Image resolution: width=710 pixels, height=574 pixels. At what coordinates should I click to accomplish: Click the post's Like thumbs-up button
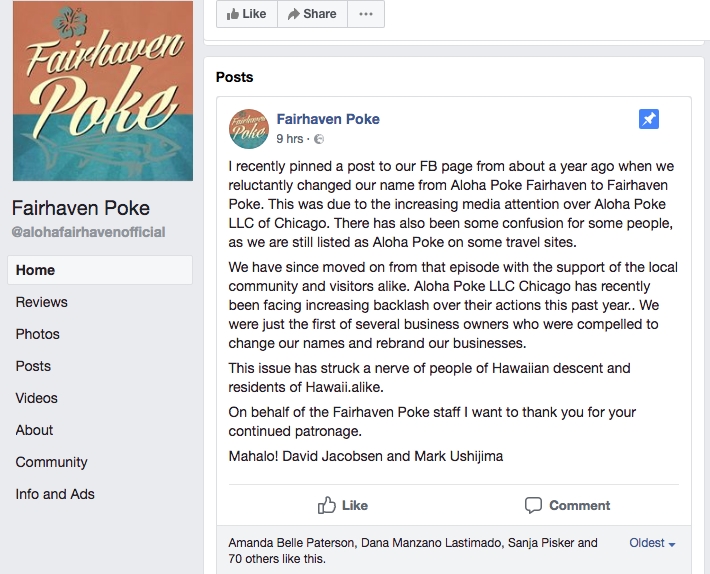(x=343, y=505)
